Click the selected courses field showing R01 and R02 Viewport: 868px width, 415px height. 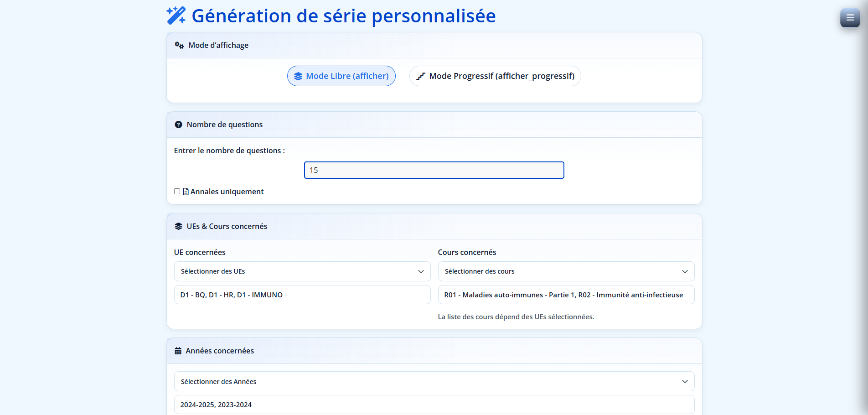565,295
